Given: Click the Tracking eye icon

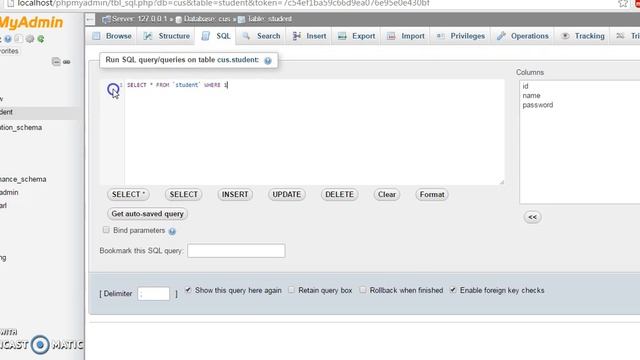Looking at the screenshot, I should tap(565, 36).
